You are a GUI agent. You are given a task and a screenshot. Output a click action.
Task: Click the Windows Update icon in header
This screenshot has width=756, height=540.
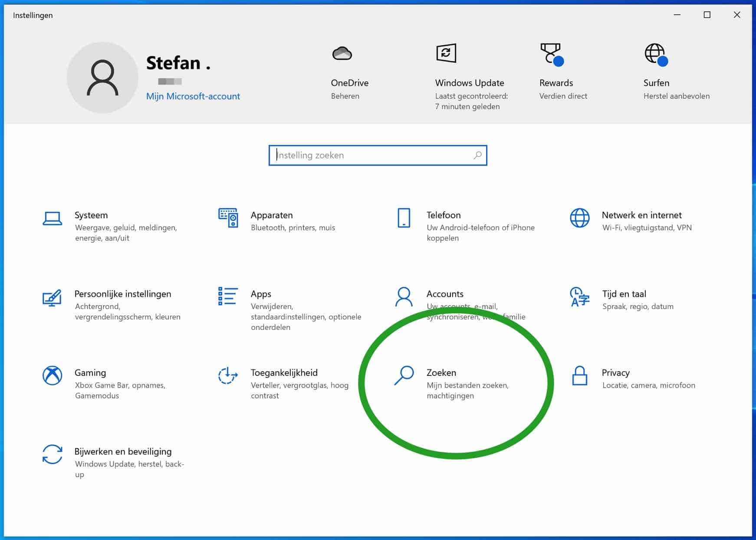(446, 53)
